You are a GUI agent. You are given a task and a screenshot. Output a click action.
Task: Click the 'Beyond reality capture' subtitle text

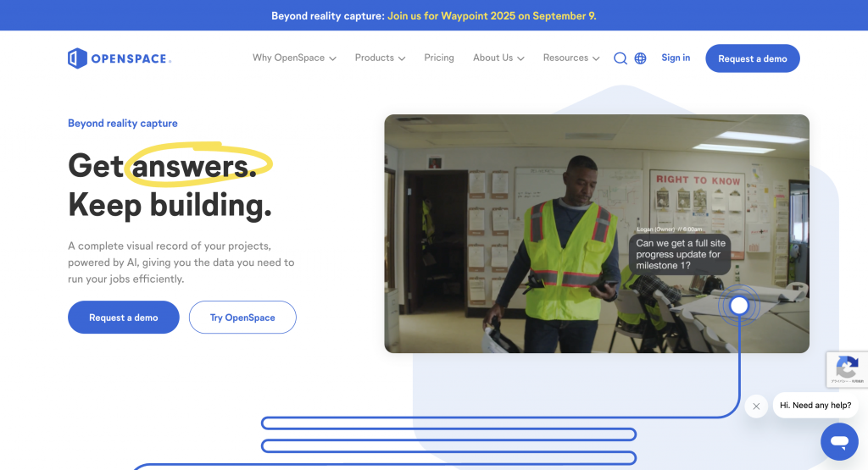(122, 124)
